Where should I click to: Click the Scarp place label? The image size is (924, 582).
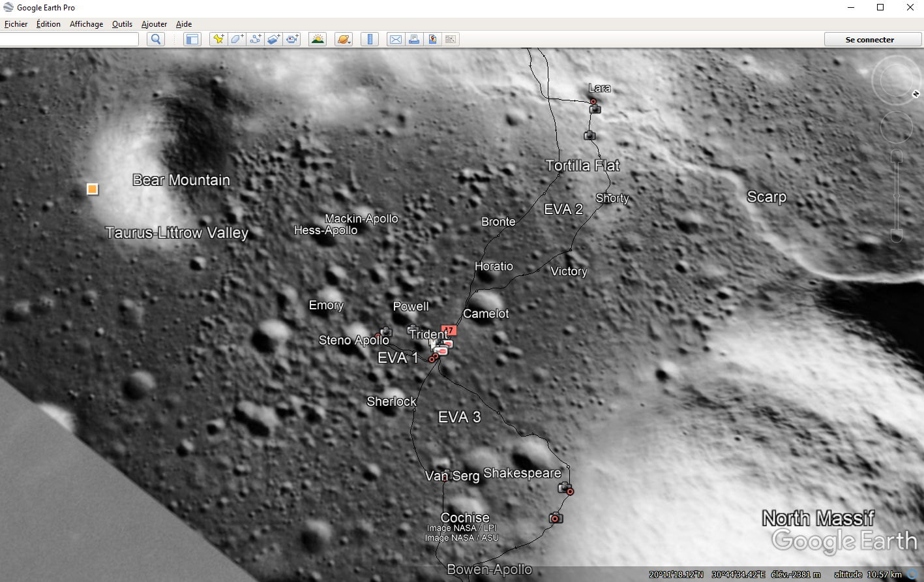[767, 197]
